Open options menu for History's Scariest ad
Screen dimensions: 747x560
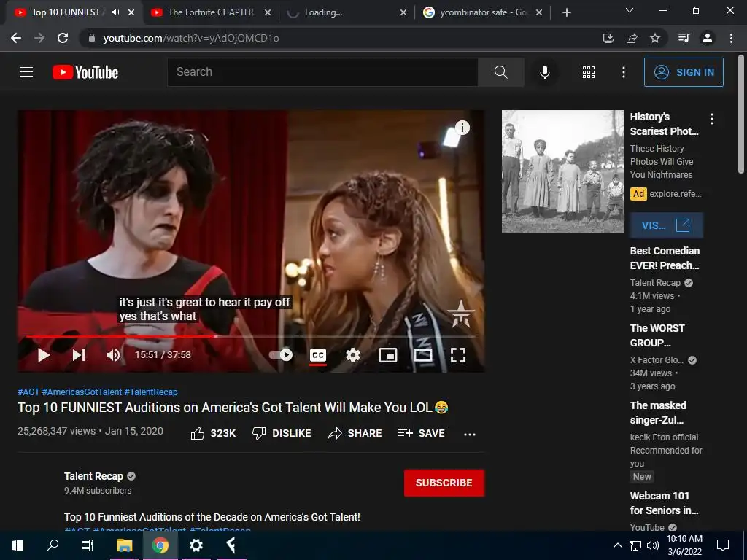pyautogui.click(x=712, y=119)
